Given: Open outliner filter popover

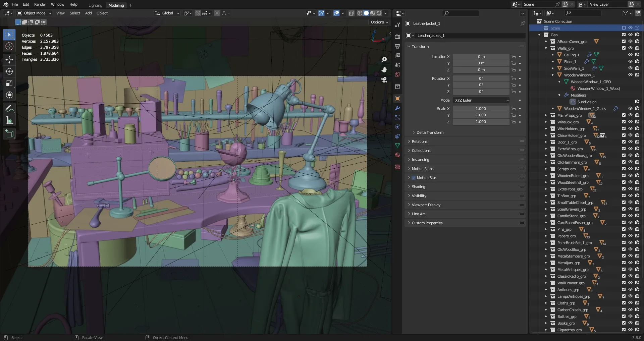Looking at the screenshot, I should [627, 13].
